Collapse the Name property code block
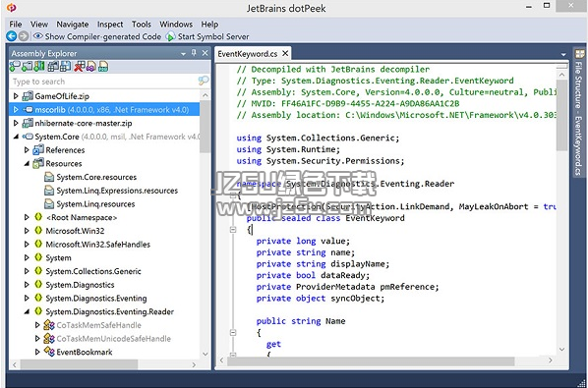Viewport: 588px width, 388px height. (x=233, y=332)
